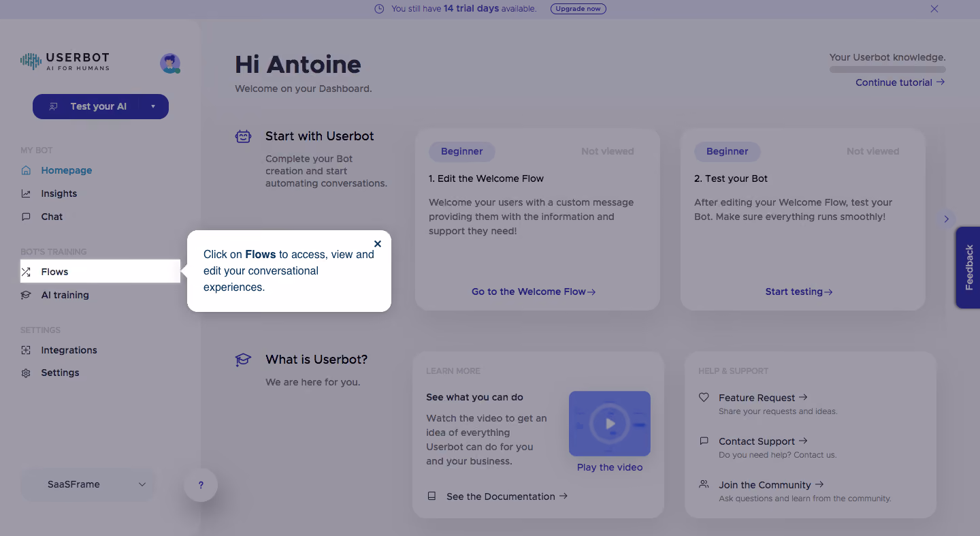Dismiss the trial days banner

(x=934, y=9)
